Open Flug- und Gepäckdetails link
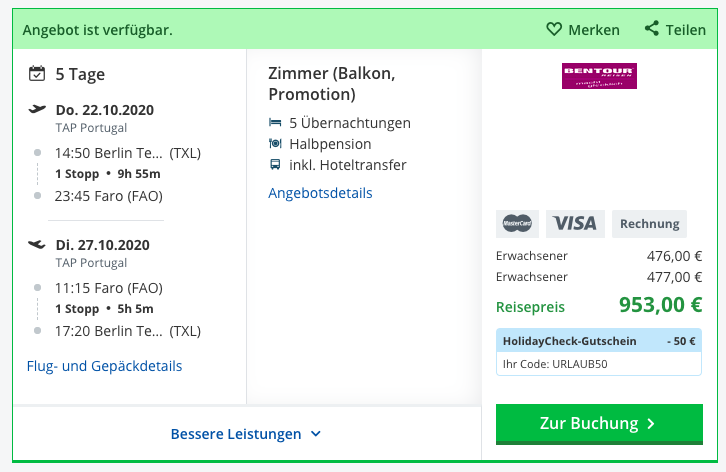This screenshot has height=472, width=726. coord(104,366)
